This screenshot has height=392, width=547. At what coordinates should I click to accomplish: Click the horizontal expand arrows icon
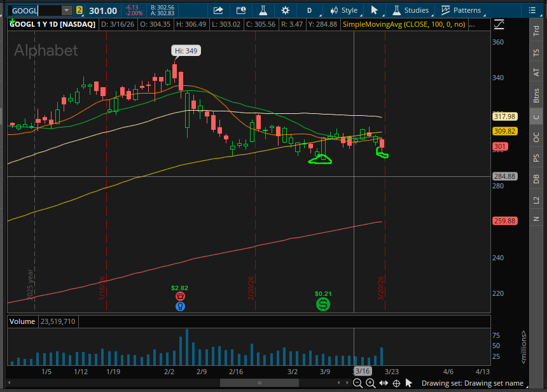384,383
